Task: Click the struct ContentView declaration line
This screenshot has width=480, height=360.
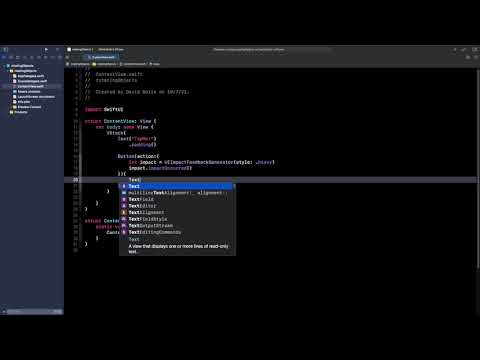Action: click(x=120, y=121)
